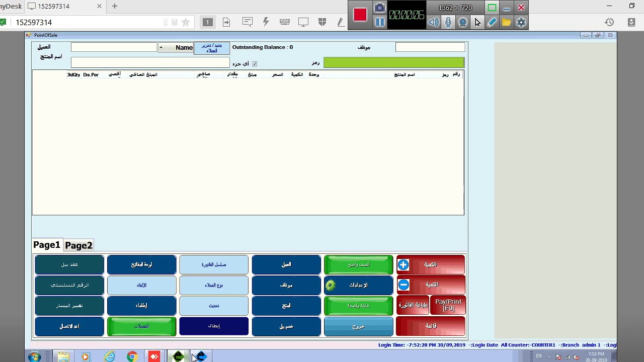Click the قائمة list button

pyautogui.click(x=431, y=326)
